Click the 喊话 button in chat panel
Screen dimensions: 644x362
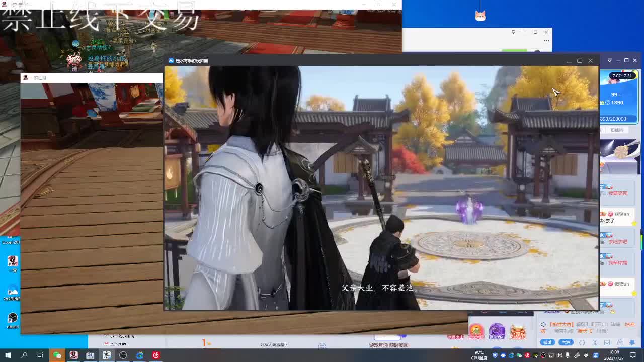tap(547, 342)
